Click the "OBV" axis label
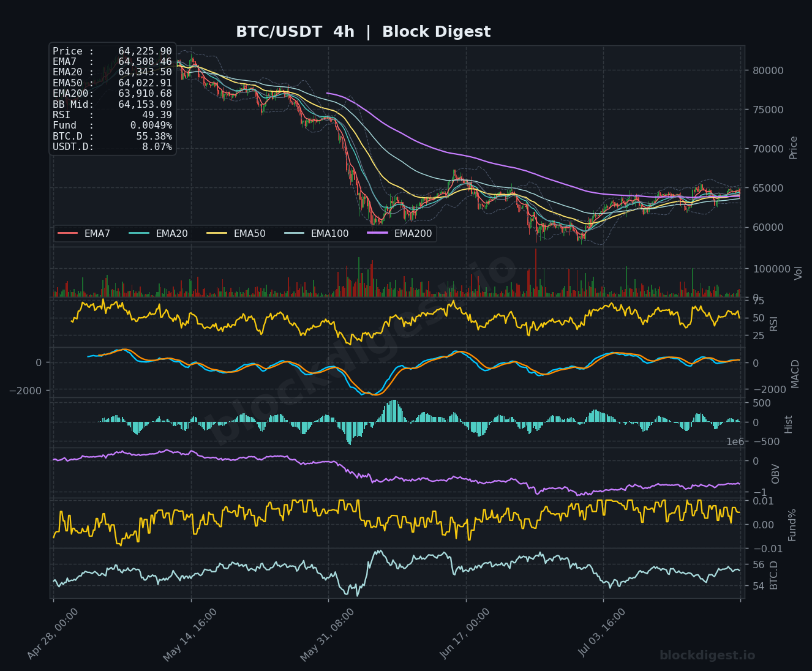Image resolution: width=812 pixels, height=671 pixels. (x=775, y=474)
